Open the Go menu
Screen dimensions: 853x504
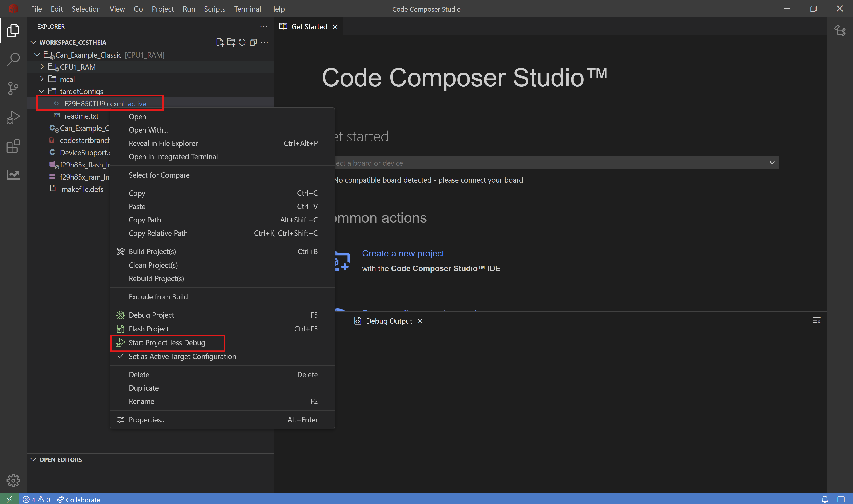point(138,9)
